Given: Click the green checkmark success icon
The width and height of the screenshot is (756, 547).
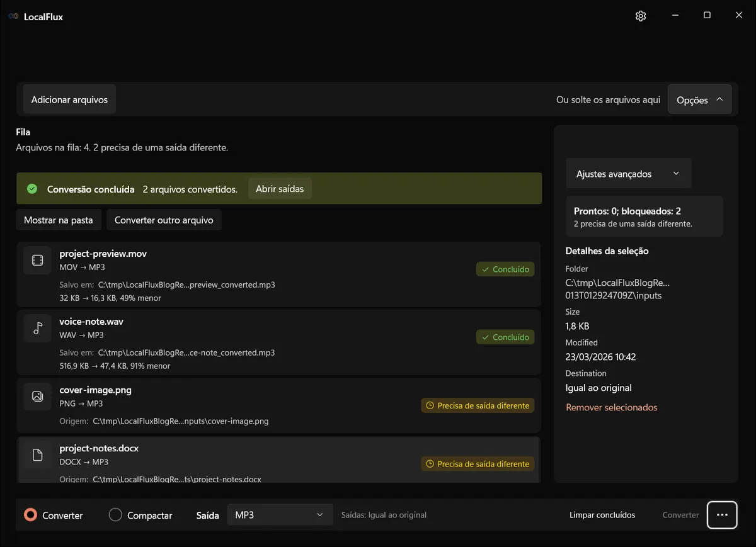Looking at the screenshot, I should click(x=32, y=189).
